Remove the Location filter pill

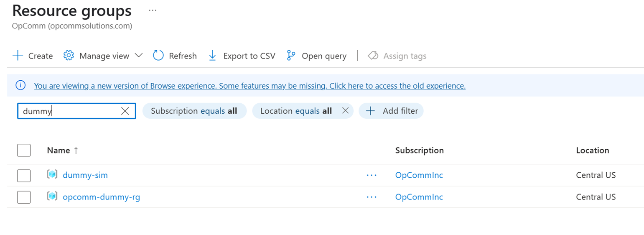(x=345, y=111)
